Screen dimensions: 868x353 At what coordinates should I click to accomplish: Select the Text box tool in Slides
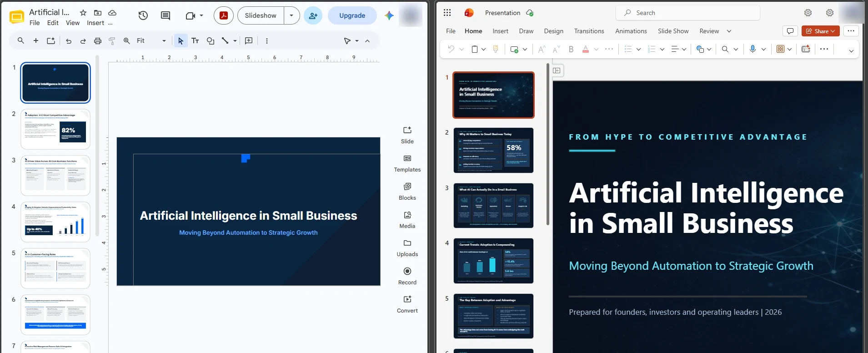pos(195,41)
